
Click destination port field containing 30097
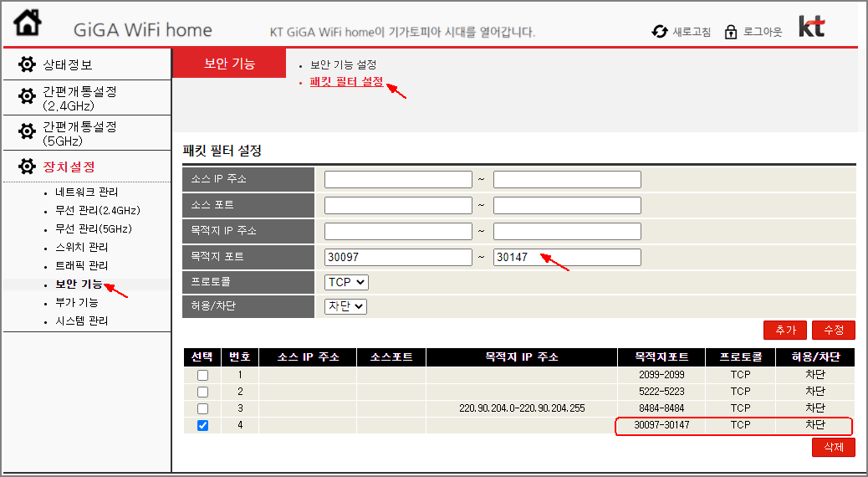pyautogui.click(x=398, y=257)
